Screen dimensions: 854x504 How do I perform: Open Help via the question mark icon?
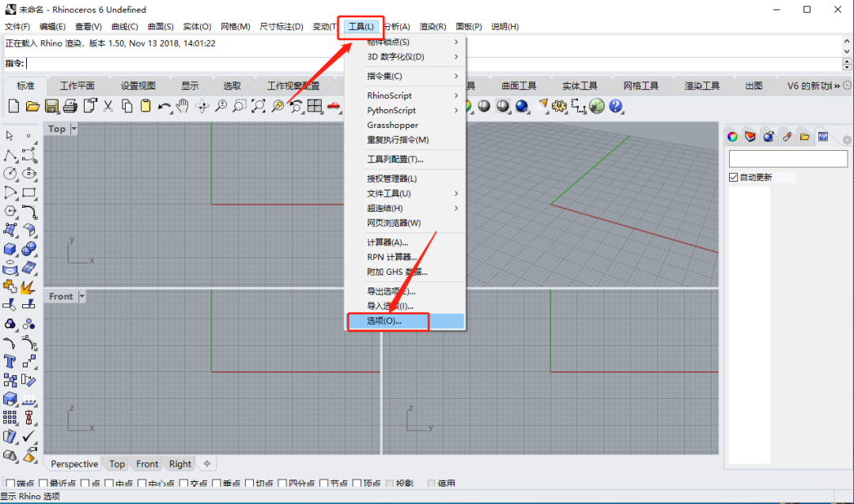pos(615,106)
